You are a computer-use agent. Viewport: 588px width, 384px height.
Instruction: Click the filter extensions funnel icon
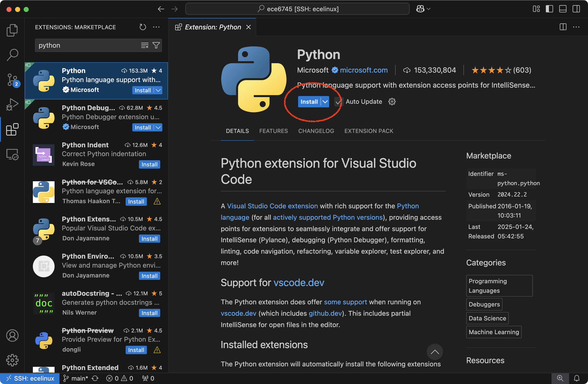click(156, 45)
